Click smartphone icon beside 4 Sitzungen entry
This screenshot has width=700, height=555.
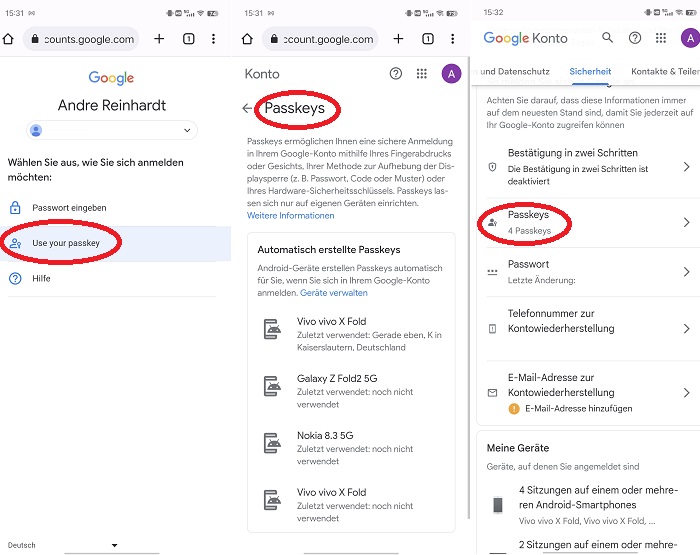(498, 505)
